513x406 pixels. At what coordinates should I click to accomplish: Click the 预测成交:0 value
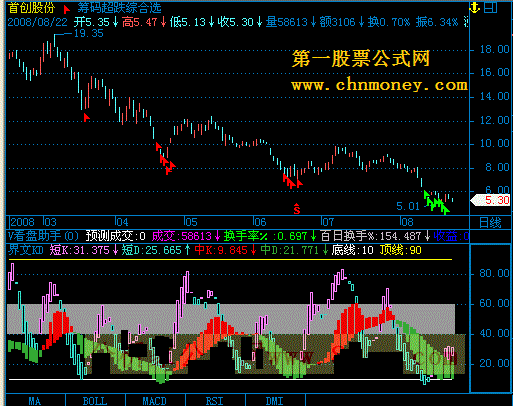pyautogui.click(x=116, y=236)
